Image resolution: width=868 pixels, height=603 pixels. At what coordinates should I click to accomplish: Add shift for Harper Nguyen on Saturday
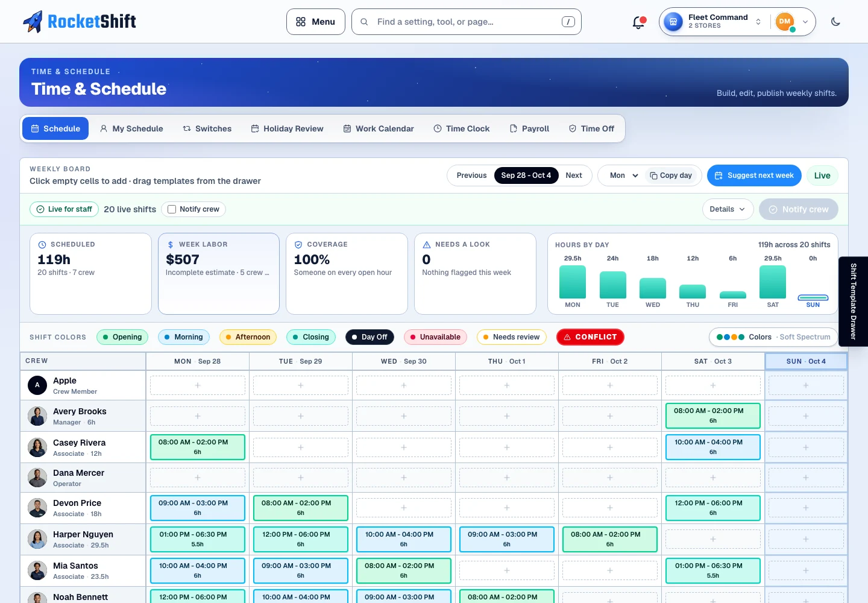[x=713, y=539]
